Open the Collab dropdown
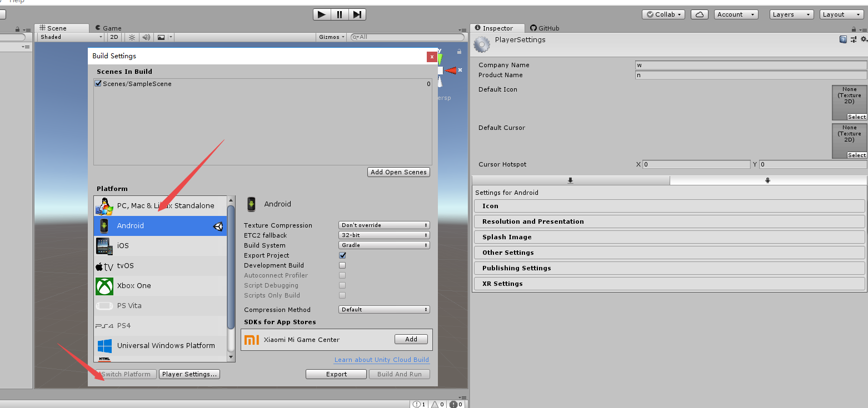The width and height of the screenshot is (868, 408). [664, 14]
